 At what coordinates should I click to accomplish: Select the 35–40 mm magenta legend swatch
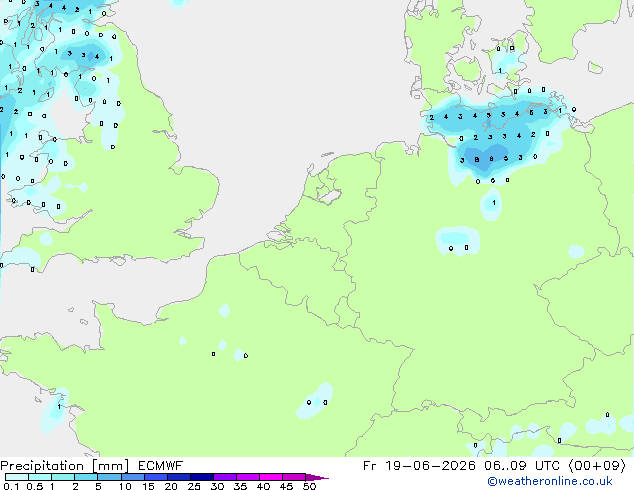coord(247,477)
